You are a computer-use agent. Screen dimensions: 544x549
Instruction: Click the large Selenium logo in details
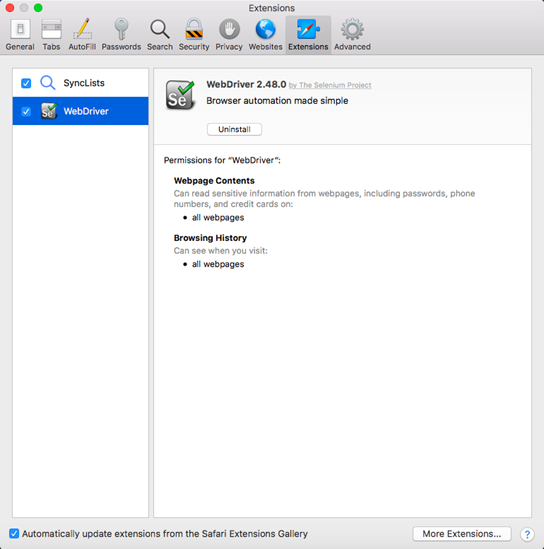180,95
